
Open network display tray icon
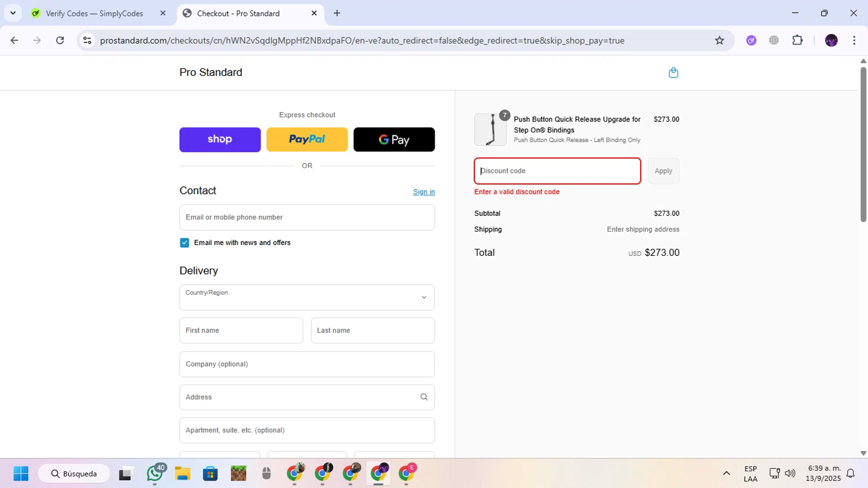click(774, 474)
